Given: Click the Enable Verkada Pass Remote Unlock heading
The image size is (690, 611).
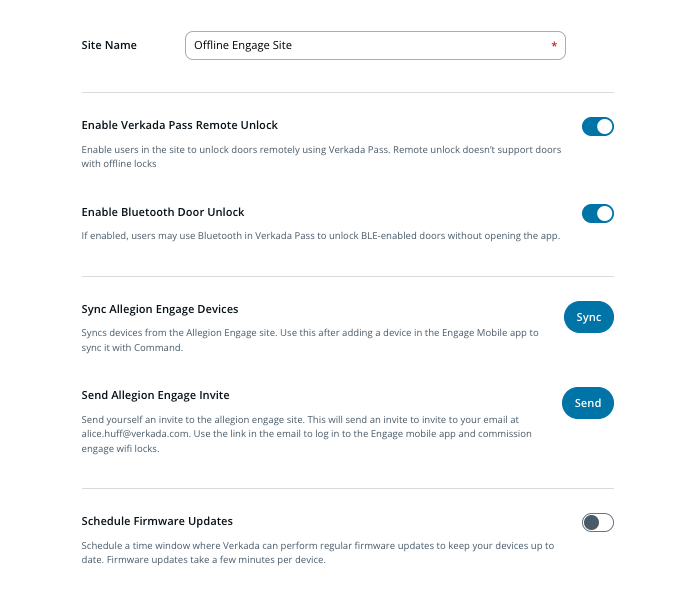Looking at the screenshot, I should tap(179, 126).
